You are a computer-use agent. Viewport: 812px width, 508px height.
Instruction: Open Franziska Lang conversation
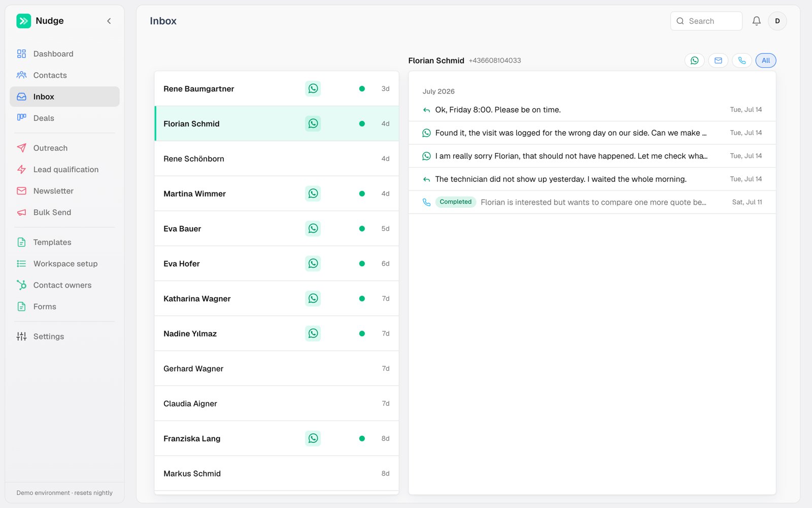click(277, 438)
